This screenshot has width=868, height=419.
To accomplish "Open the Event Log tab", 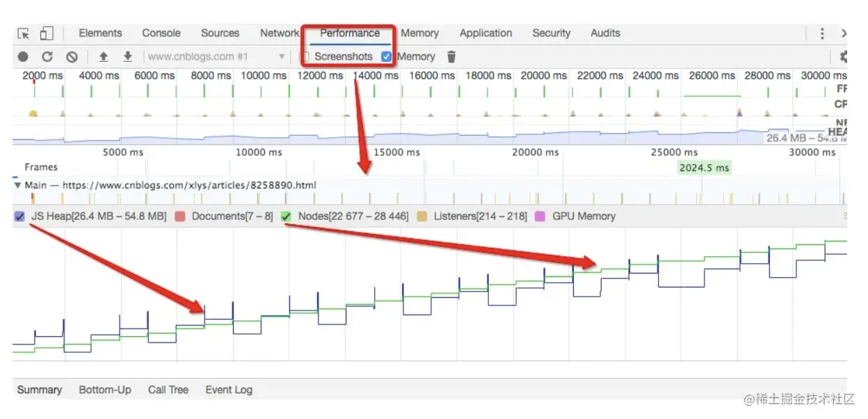I will [x=229, y=390].
